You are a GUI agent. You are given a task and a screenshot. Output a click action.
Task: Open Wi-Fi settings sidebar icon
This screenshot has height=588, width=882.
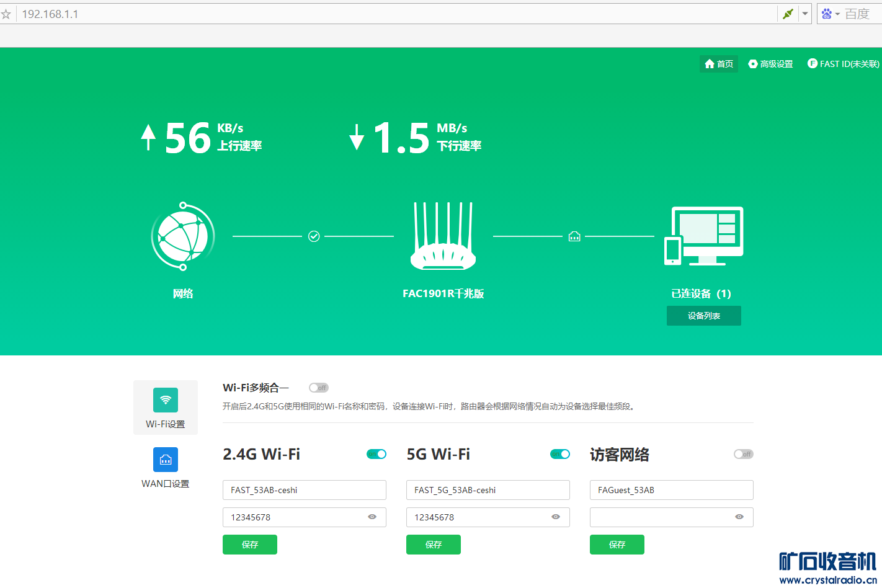(166, 400)
